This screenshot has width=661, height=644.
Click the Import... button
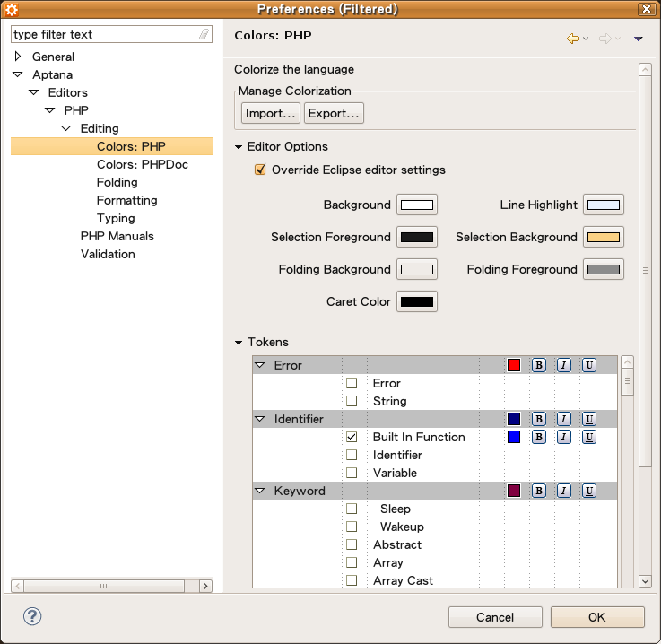point(271,113)
